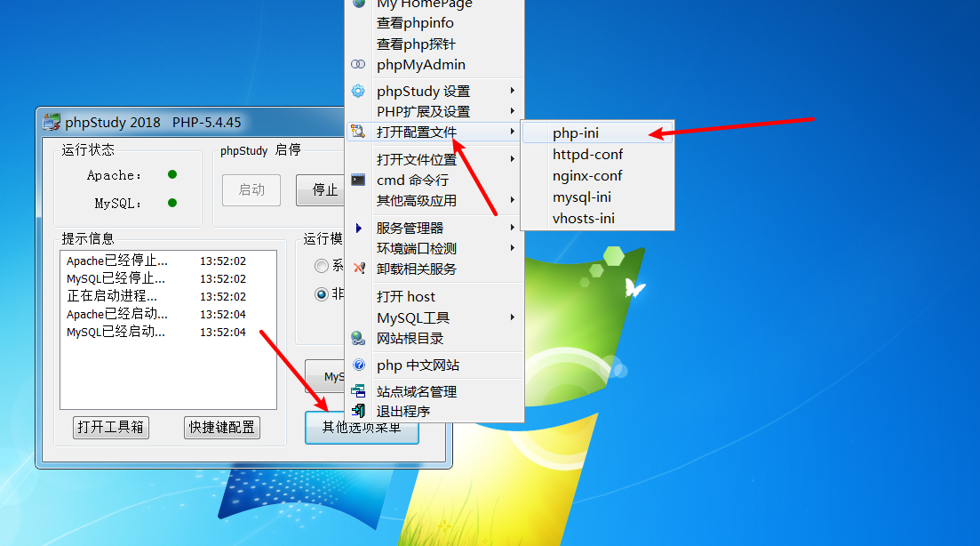Click the 快捷键配置 button

pyautogui.click(x=222, y=427)
